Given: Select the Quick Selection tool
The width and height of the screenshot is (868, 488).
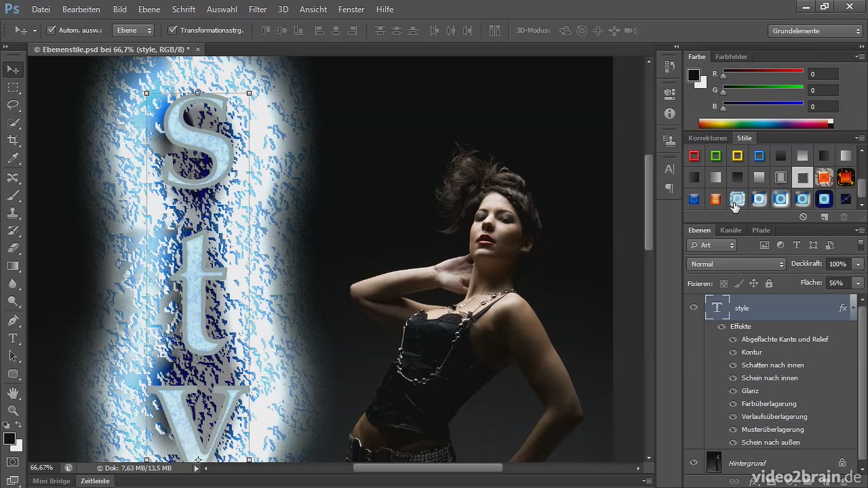Looking at the screenshot, I should click(x=13, y=123).
